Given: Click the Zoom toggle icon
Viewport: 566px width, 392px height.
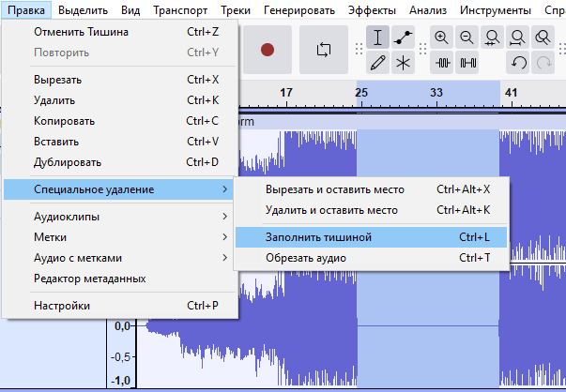Looking at the screenshot, I should point(543,38).
